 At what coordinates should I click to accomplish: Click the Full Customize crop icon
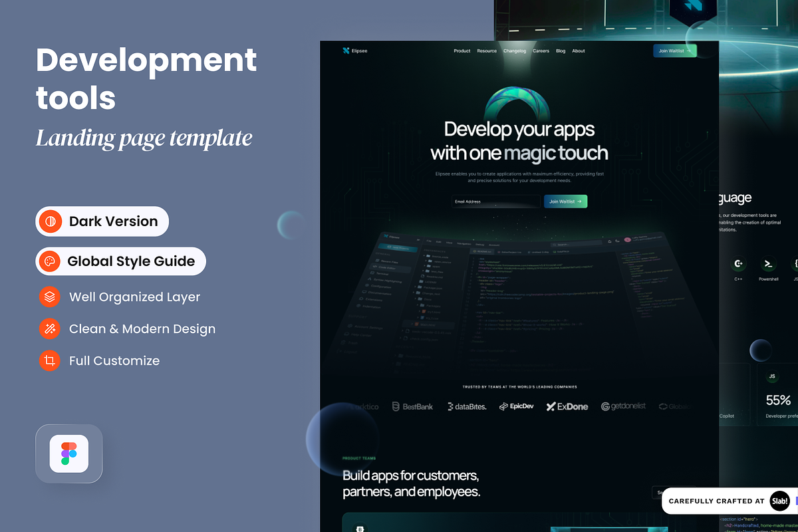(50, 360)
